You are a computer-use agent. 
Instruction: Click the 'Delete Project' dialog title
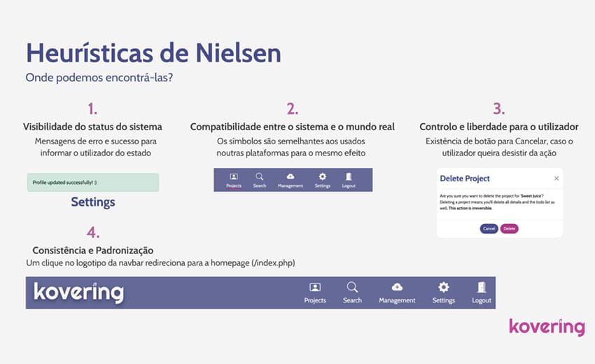[x=465, y=178]
